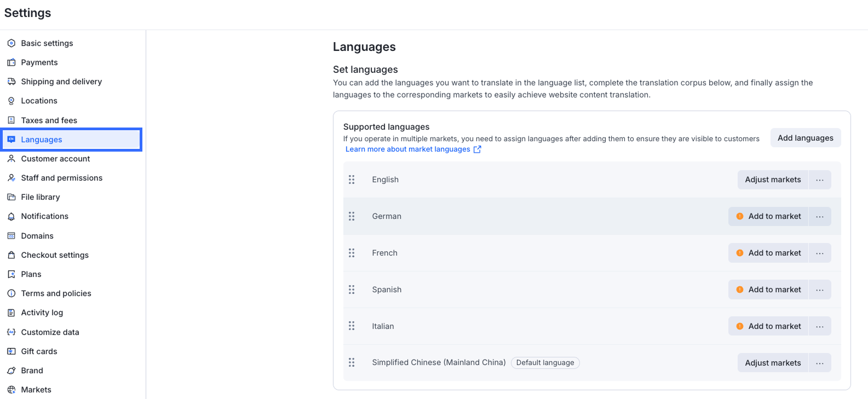
Task: Click the Payments icon in sidebar
Action: pyautogui.click(x=11, y=62)
